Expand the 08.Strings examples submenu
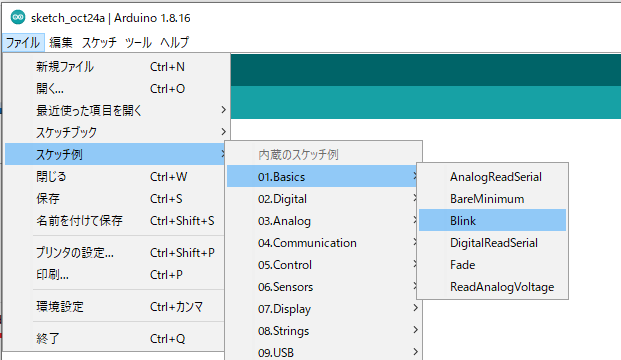Viewport: 621px width, 360px height. point(323,331)
